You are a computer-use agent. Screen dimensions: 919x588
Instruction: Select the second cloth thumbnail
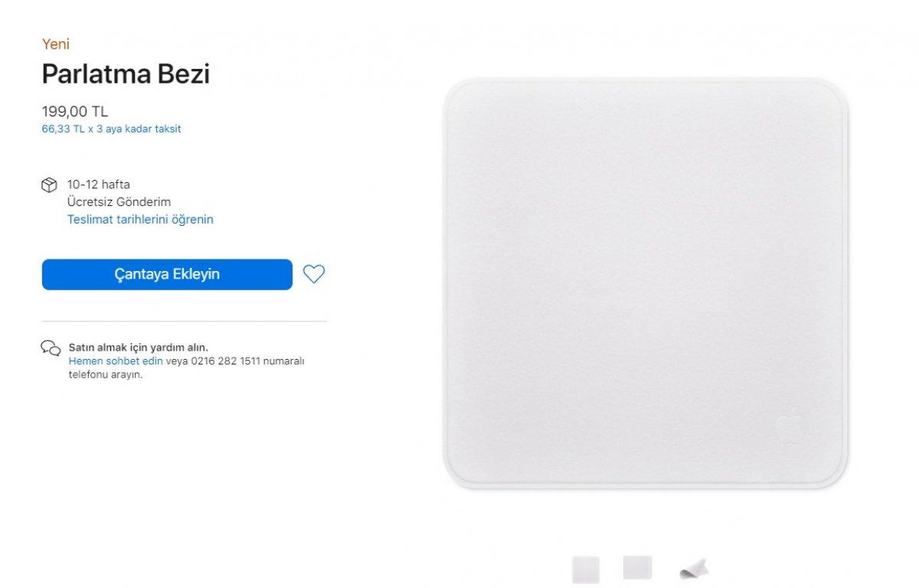[x=637, y=567]
